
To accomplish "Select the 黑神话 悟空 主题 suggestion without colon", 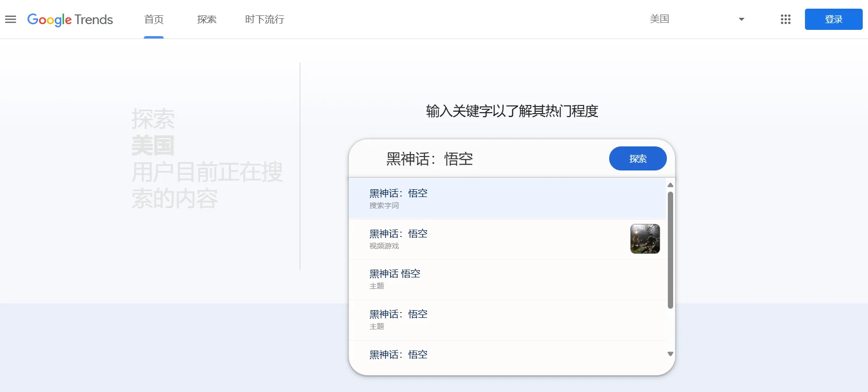I will [x=508, y=279].
